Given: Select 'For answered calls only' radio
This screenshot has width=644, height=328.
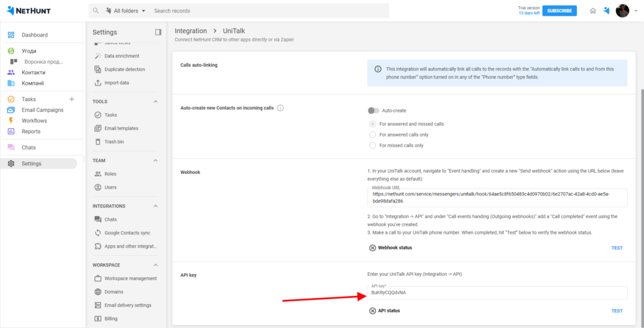Looking at the screenshot, I should pos(373,134).
